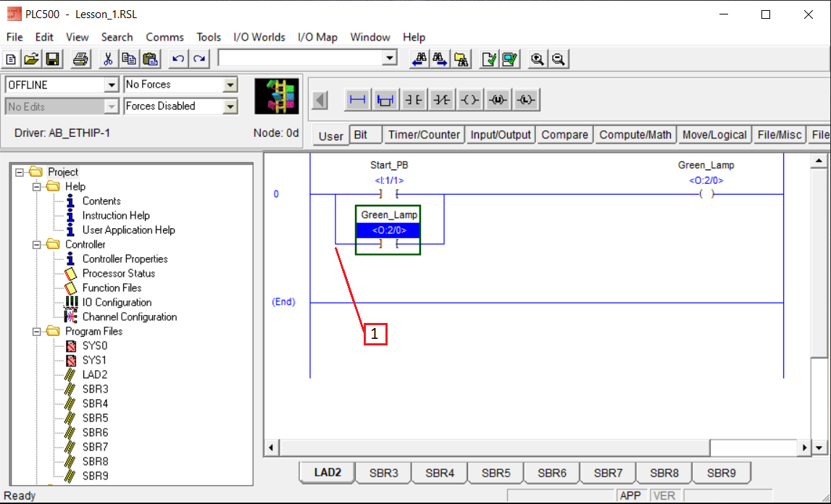The height and width of the screenshot is (504, 831).
Task: Add an Output Energize (OTE) coil
Action: [470, 100]
